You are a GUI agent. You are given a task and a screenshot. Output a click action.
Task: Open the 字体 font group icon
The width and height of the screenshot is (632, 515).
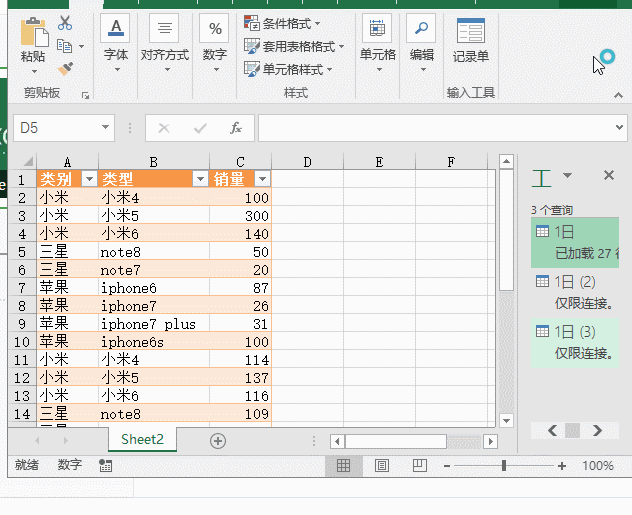(x=115, y=28)
